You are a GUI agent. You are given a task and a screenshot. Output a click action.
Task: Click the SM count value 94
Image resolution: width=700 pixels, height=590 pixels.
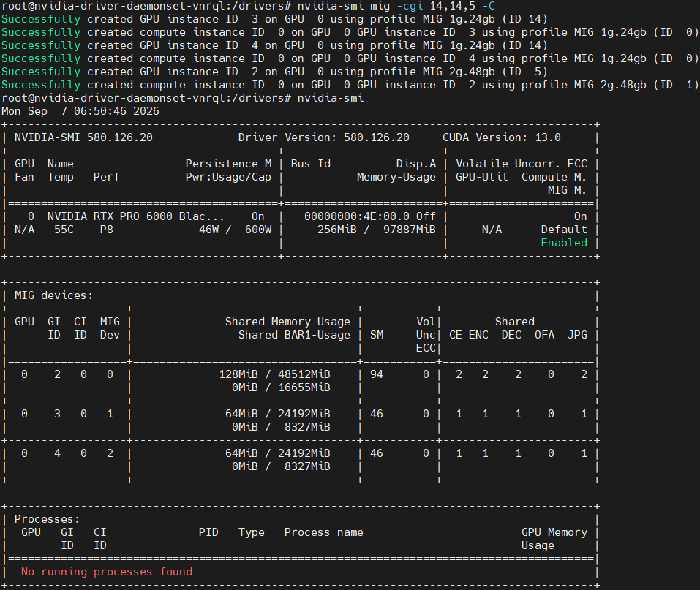[377, 374]
